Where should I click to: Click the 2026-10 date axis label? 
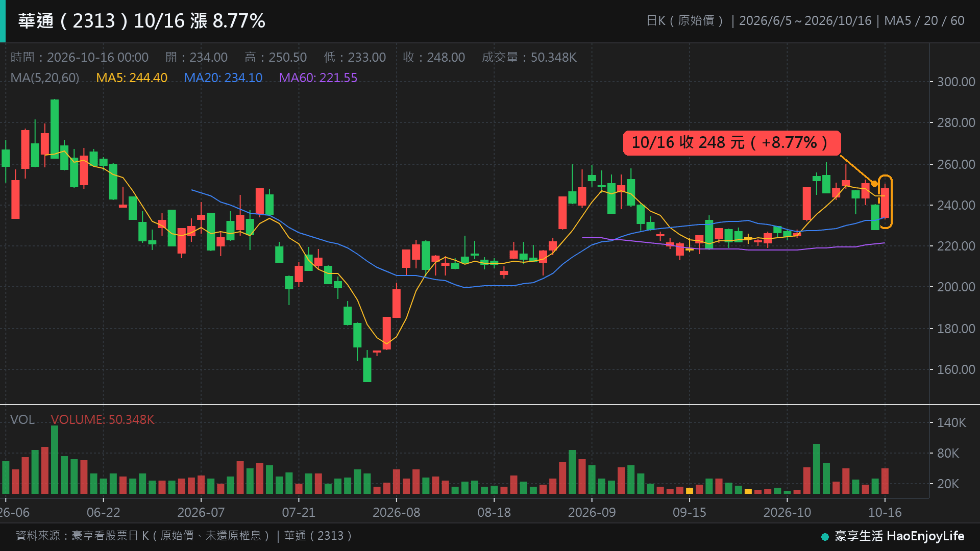[787, 512]
